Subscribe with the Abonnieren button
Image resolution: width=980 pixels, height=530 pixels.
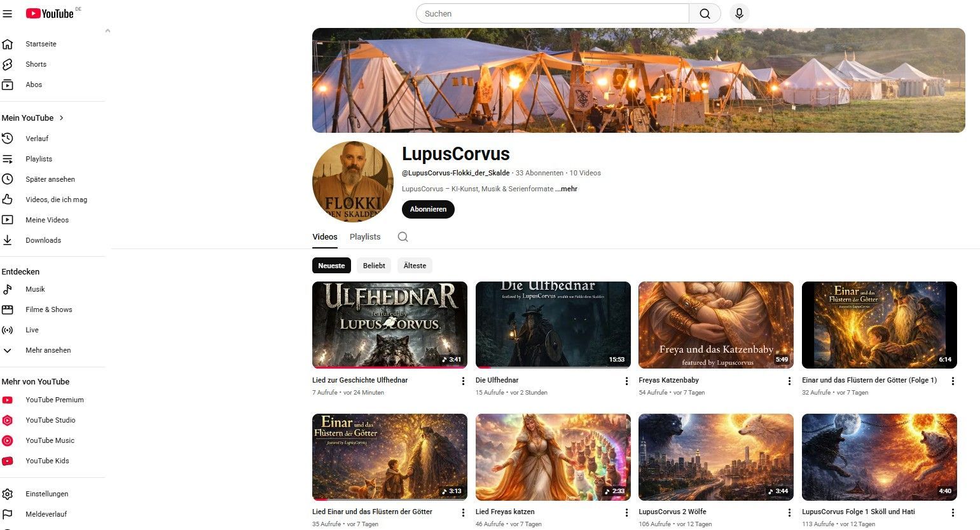click(x=428, y=209)
